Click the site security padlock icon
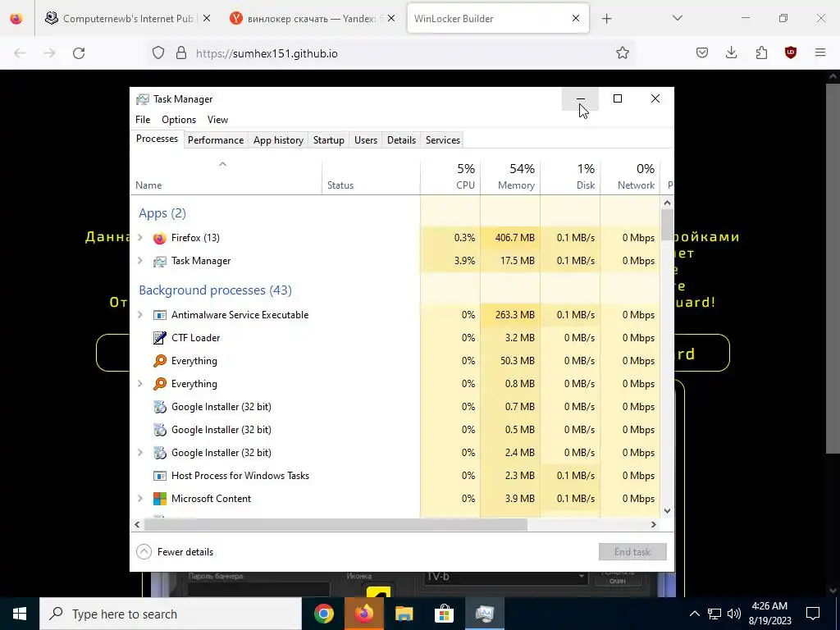This screenshot has height=630, width=840. [181, 52]
